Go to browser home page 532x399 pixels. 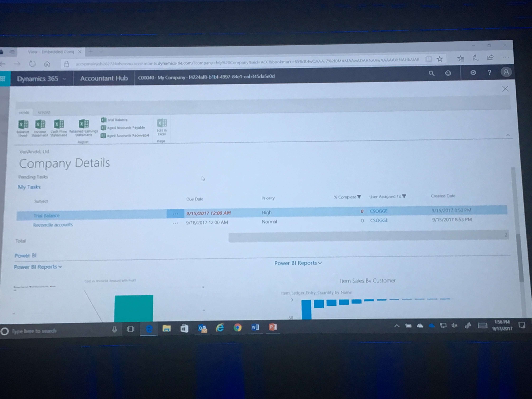(x=47, y=64)
